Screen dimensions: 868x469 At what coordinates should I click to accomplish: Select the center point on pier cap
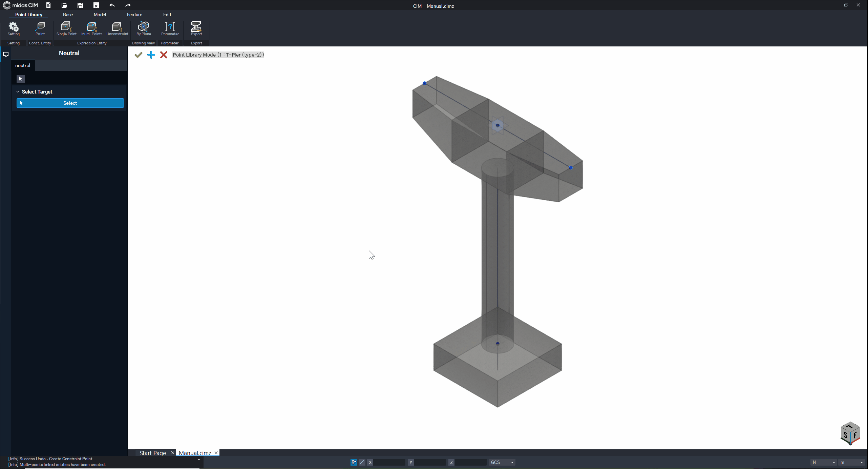click(x=497, y=125)
